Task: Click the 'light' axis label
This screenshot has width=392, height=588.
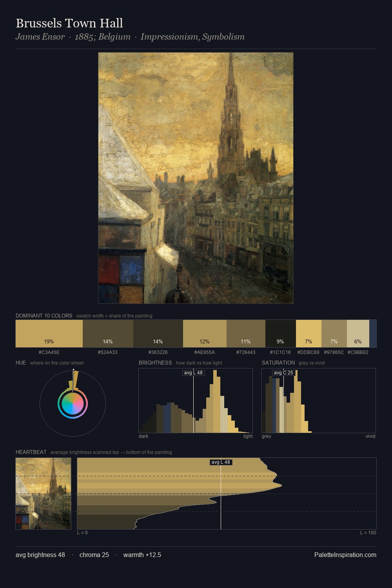Action: coord(248,436)
